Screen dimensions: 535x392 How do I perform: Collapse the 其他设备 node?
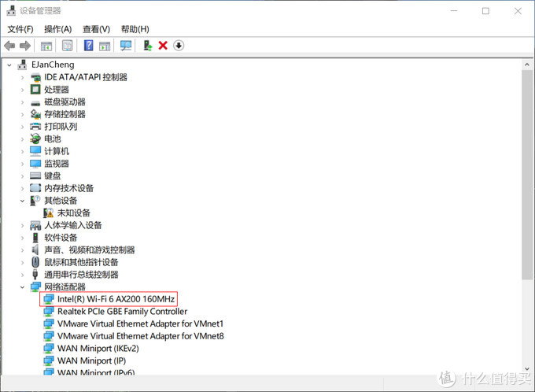pos(23,201)
